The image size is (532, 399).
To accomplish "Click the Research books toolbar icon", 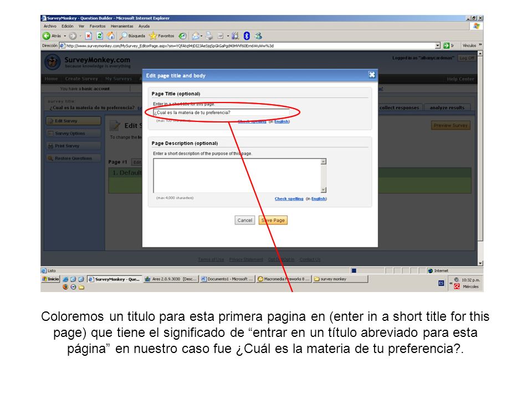I will (235, 35).
